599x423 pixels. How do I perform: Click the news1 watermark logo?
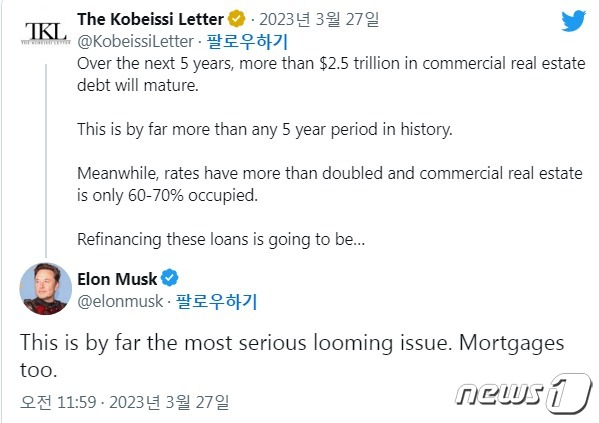coord(524,393)
